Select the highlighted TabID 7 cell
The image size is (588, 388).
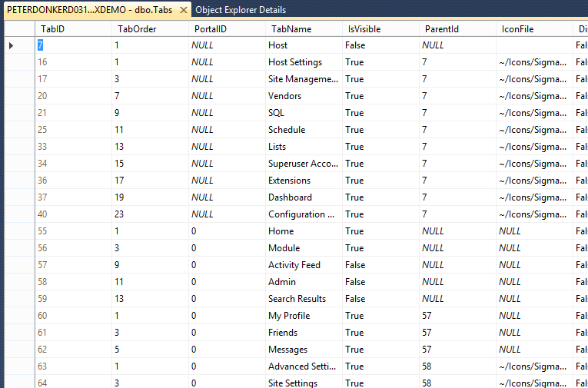tap(74, 45)
